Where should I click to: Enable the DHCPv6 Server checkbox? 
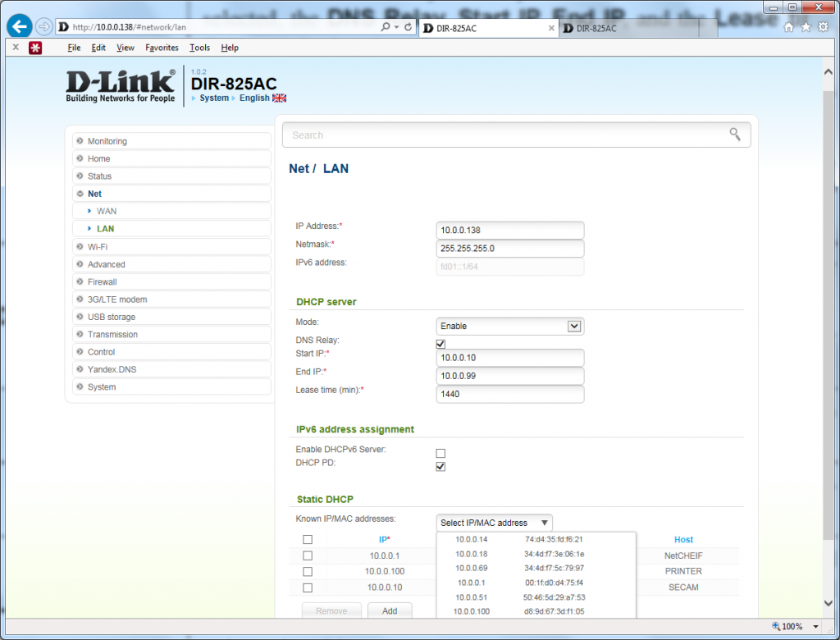(441, 453)
